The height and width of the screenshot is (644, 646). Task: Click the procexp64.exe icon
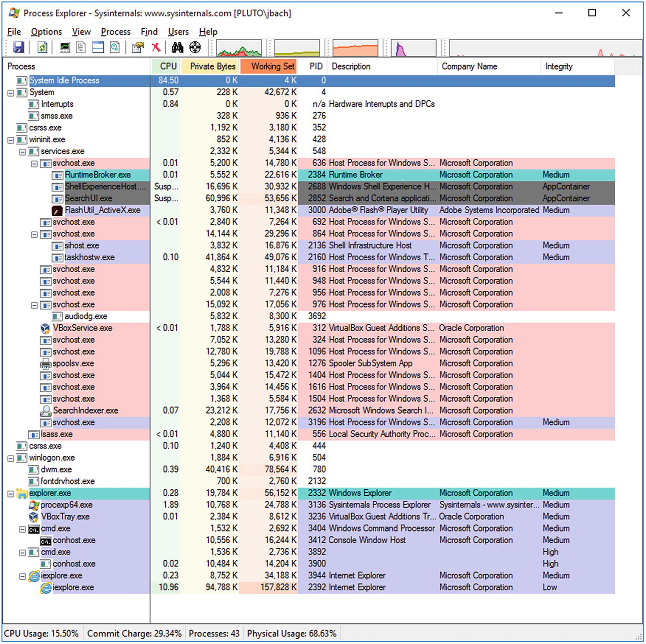pyautogui.click(x=34, y=505)
